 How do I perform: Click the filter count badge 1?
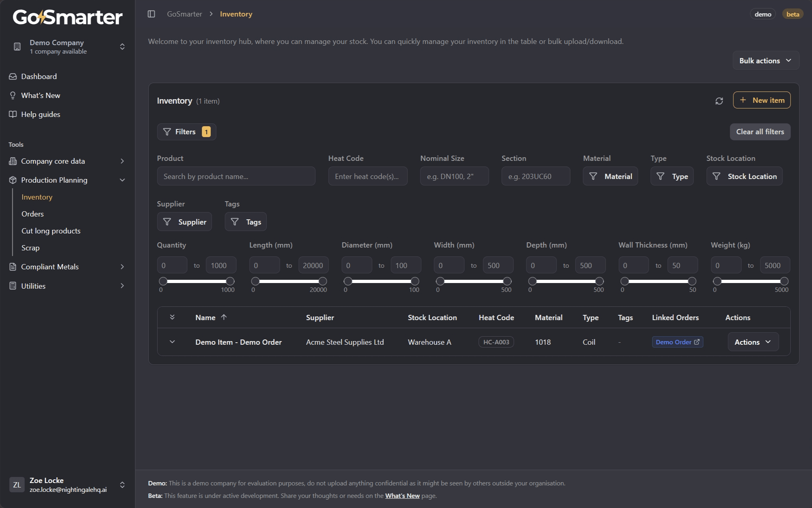coord(206,132)
